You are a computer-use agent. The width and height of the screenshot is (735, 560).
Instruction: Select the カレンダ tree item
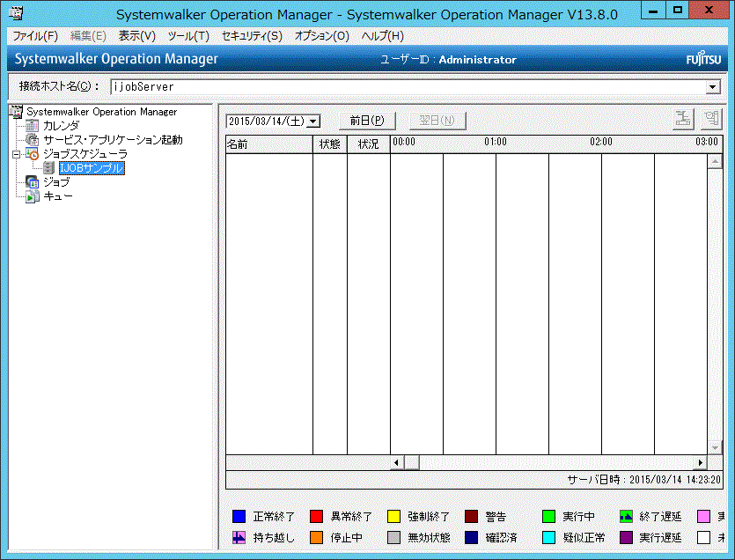(x=62, y=126)
